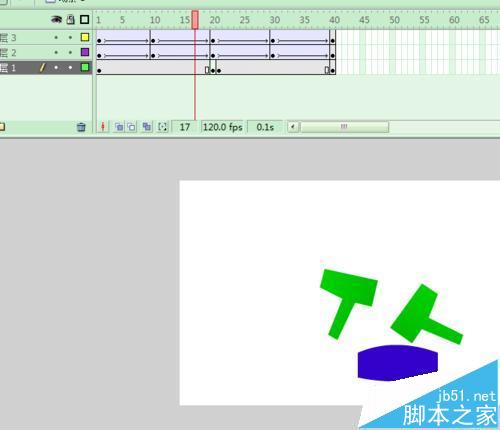
Task: Toggle visibility dot for layer 3
Action: [56, 38]
